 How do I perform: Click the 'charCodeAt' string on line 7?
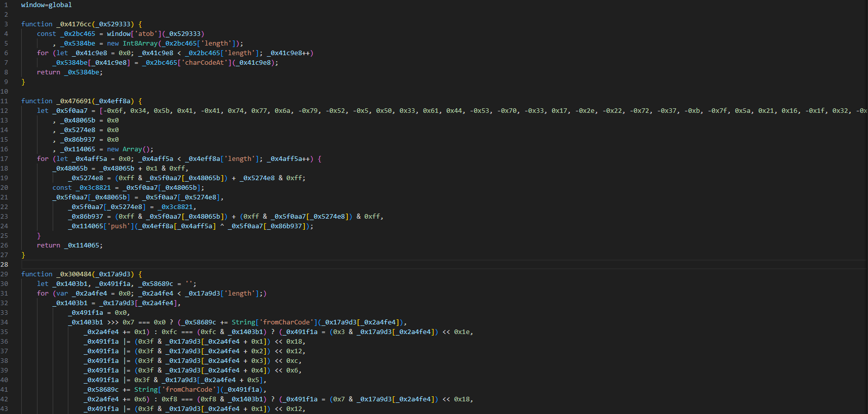pos(204,63)
